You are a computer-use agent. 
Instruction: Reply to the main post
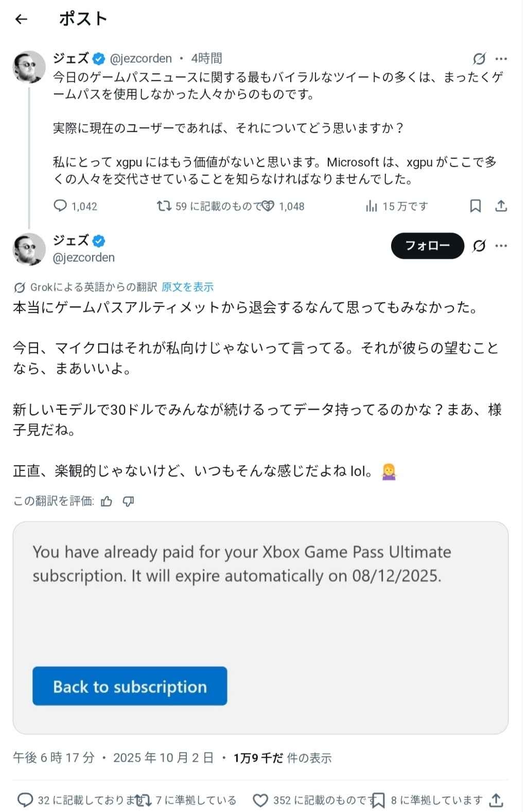pyautogui.click(x=26, y=800)
